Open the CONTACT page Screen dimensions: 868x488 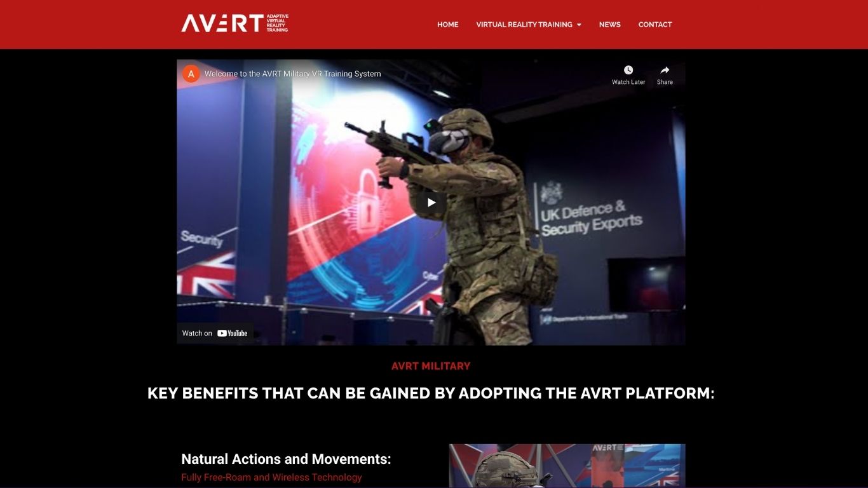[x=655, y=25]
